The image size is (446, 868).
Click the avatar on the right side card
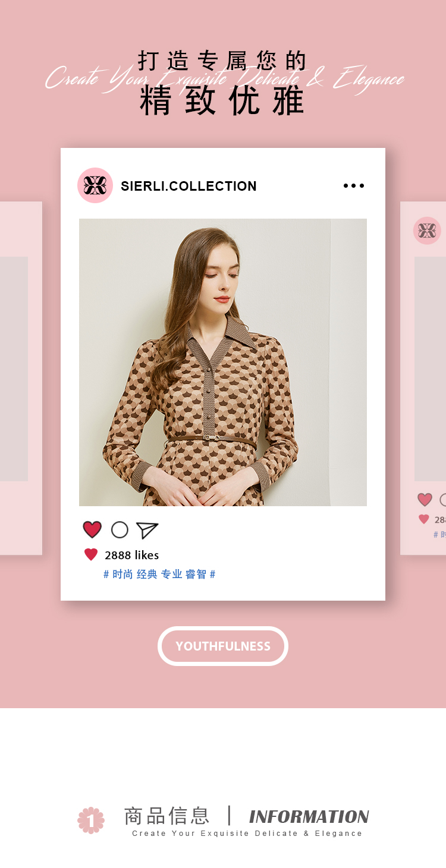click(427, 231)
